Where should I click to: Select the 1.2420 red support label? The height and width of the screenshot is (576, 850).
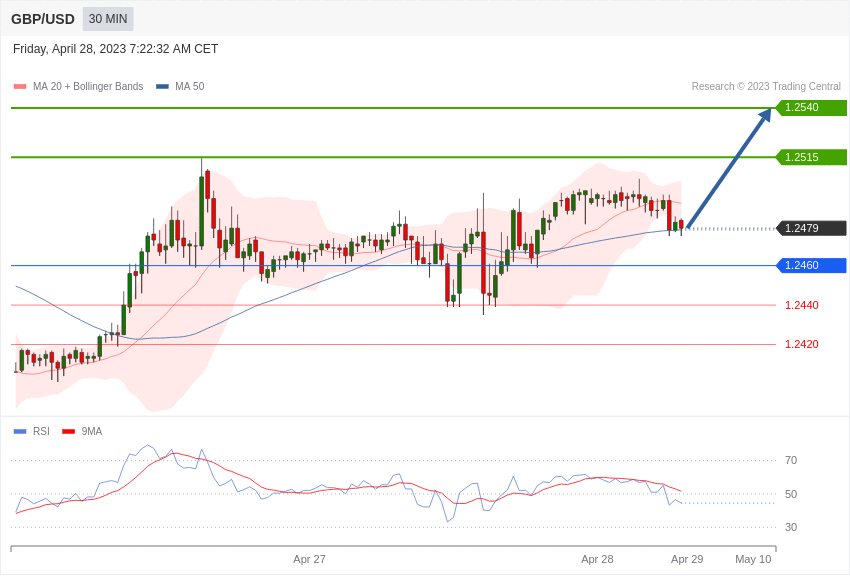point(801,344)
